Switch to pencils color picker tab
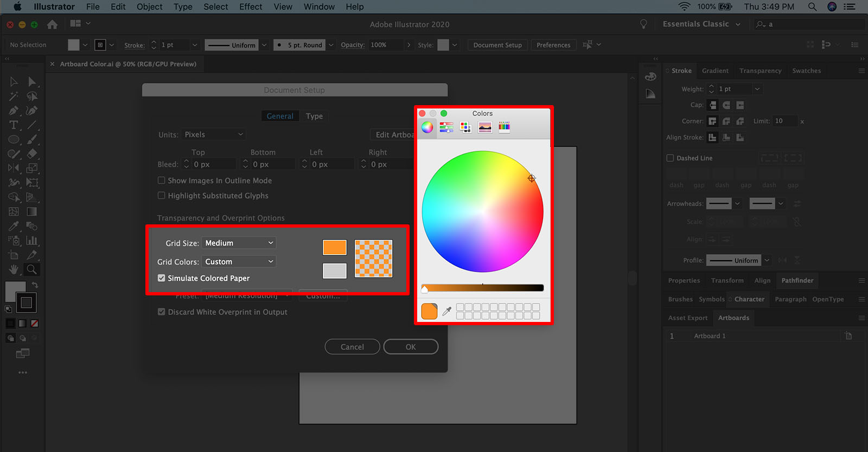This screenshot has width=868, height=452. pyautogui.click(x=504, y=127)
